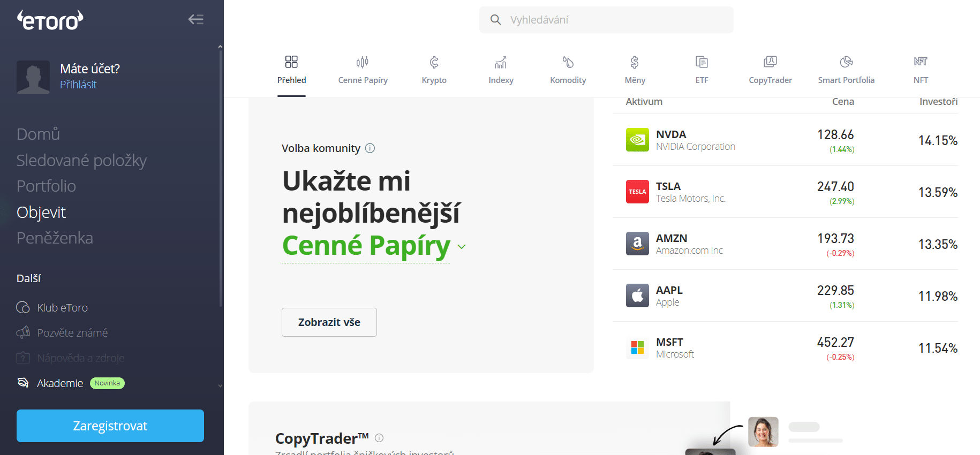Click the Indexy chart icon
This screenshot has height=455, width=980.
pos(501,62)
